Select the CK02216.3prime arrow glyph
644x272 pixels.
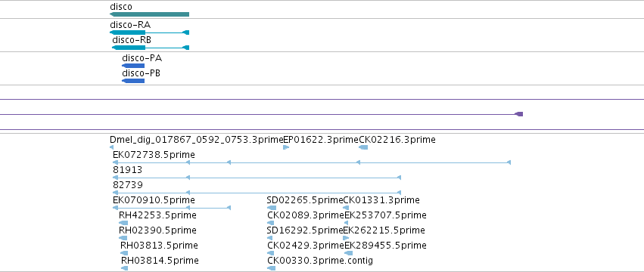click(x=363, y=147)
